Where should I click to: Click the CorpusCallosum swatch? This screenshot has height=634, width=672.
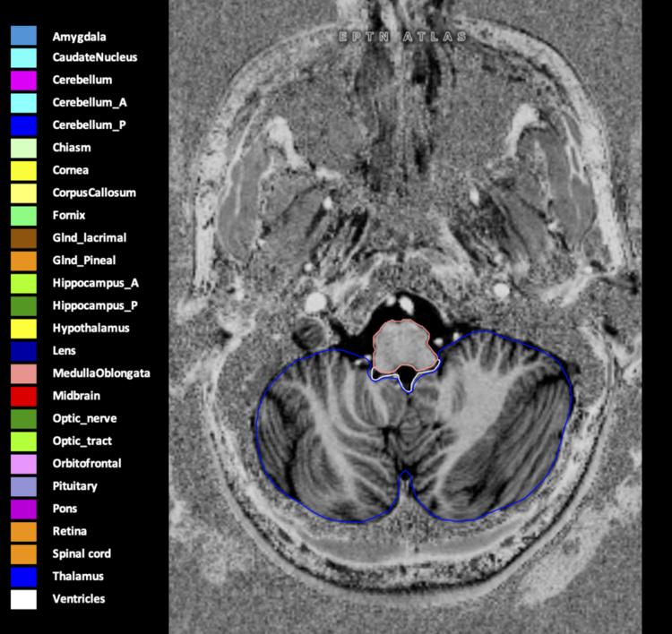[x=23, y=193]
